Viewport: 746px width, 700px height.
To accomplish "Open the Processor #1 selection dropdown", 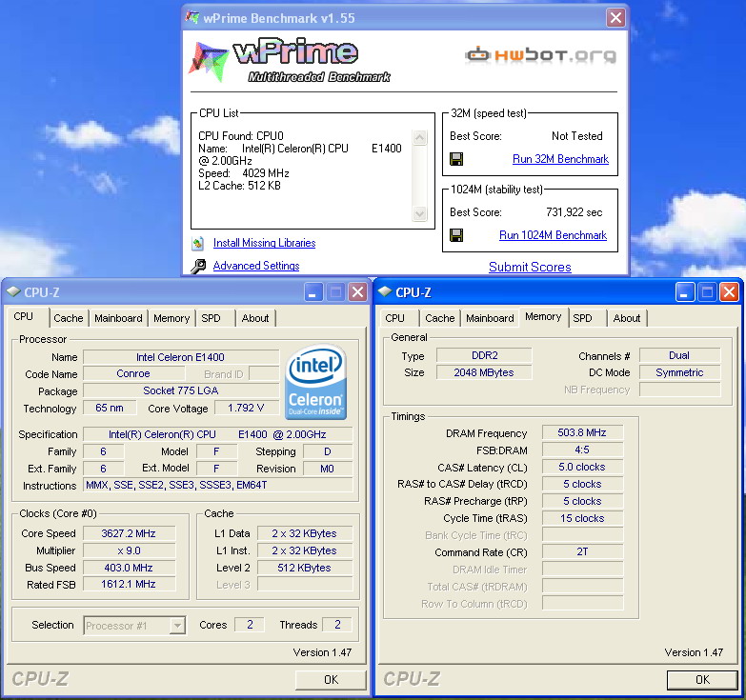I will click(x=177, y=626).
